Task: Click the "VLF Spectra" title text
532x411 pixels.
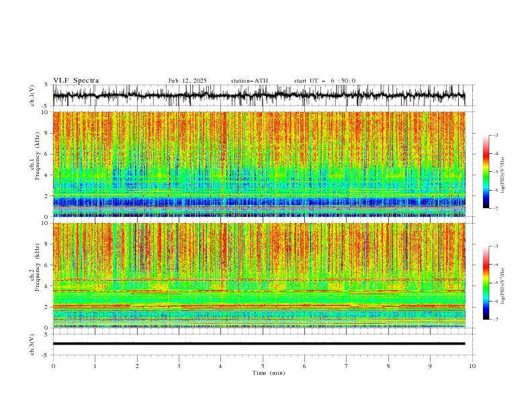Action: pyautogui.click(x=76, y=81)
